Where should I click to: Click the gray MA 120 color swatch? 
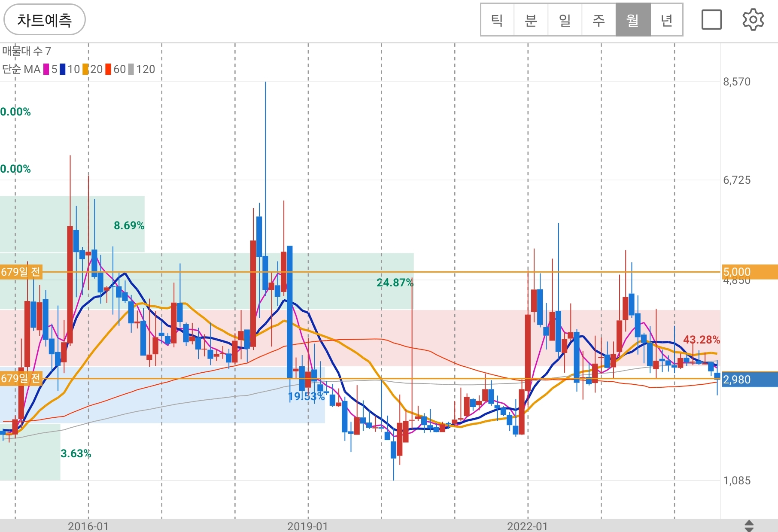pos(131,69)
